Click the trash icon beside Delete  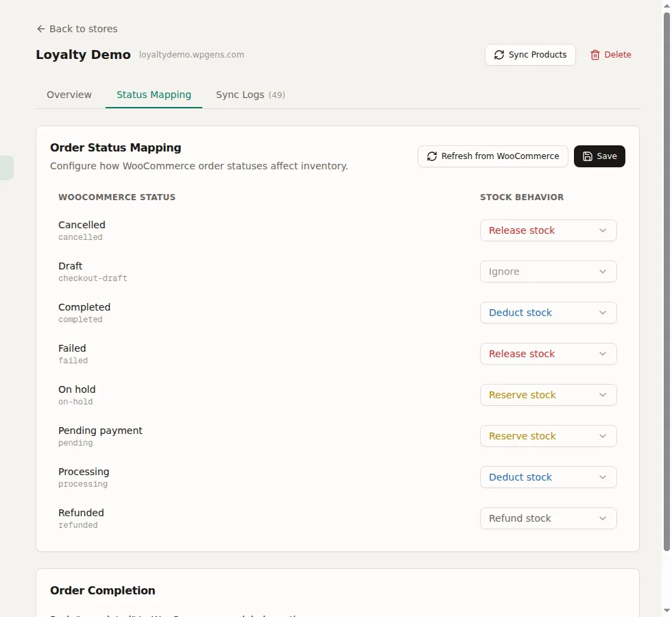[595, 55]
